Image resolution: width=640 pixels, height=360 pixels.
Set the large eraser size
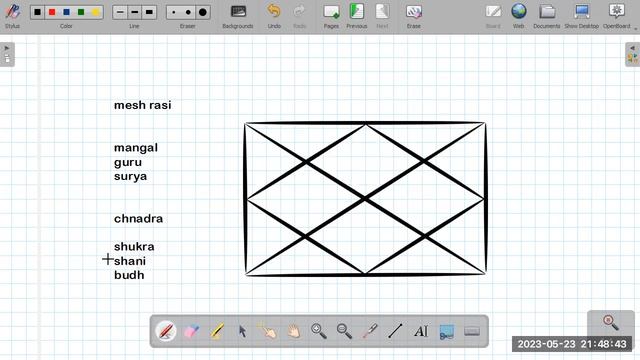203,12
